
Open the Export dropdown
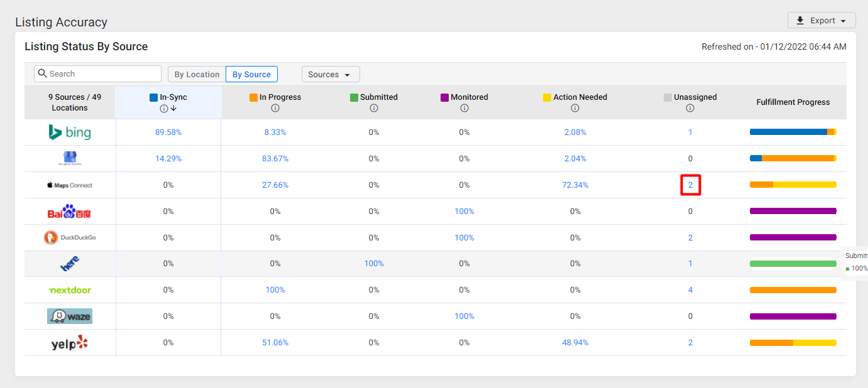[x=821, y=21]
